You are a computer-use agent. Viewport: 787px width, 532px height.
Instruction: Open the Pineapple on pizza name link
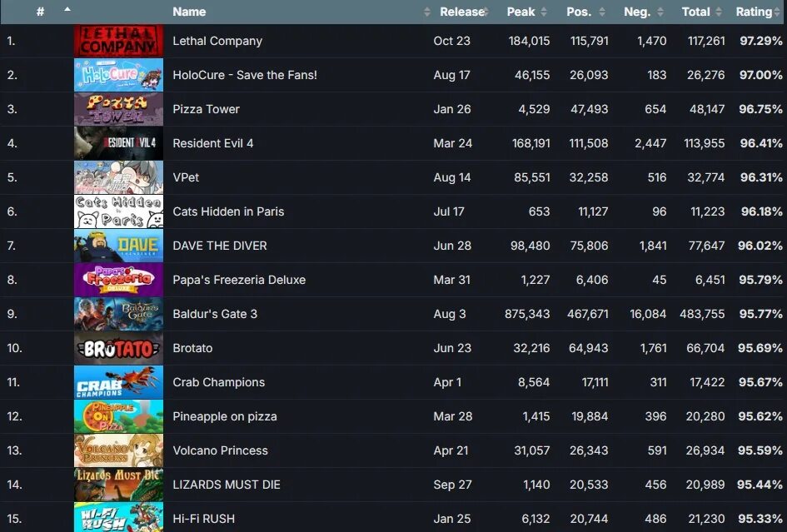(x=225, y=416)
